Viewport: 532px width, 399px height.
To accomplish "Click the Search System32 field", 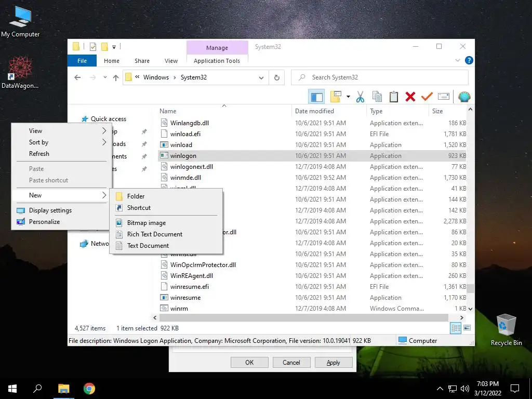I will (x=380, y=77).
